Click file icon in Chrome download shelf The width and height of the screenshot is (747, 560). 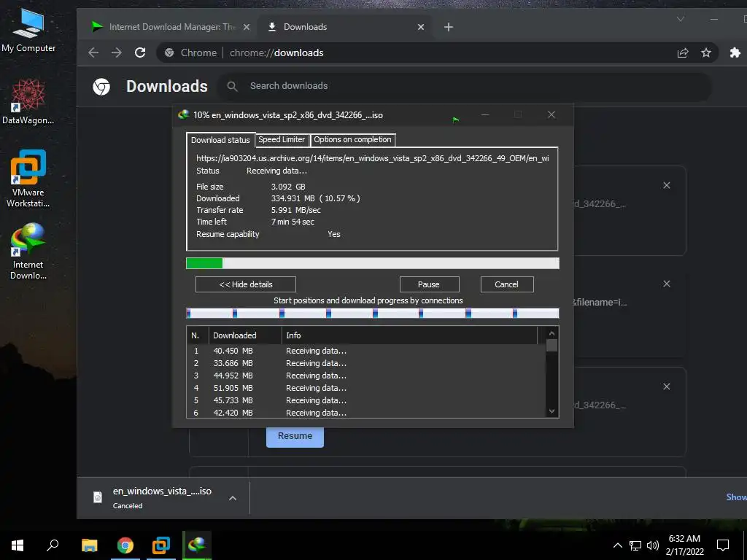tap(98, 497)
